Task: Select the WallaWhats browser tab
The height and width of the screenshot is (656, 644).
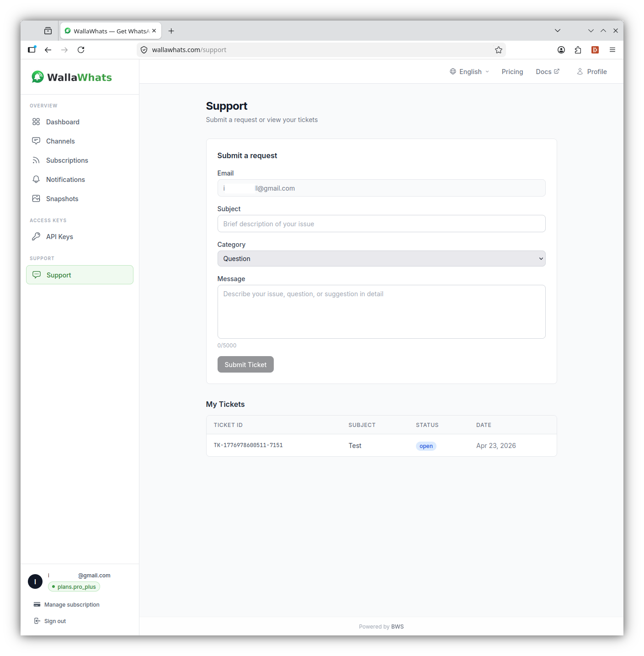Action: [x=111, y=31]
